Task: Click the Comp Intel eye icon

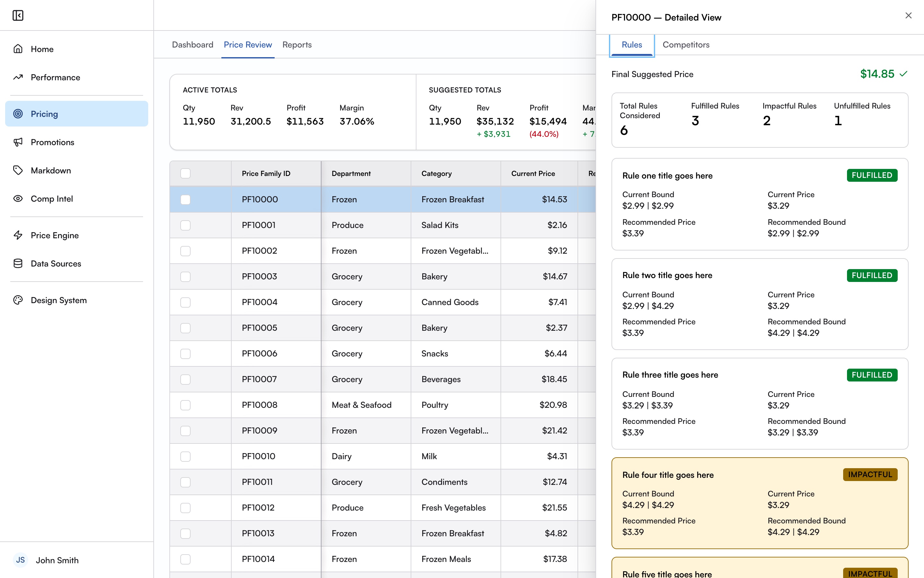Action: tap(18, 199)
